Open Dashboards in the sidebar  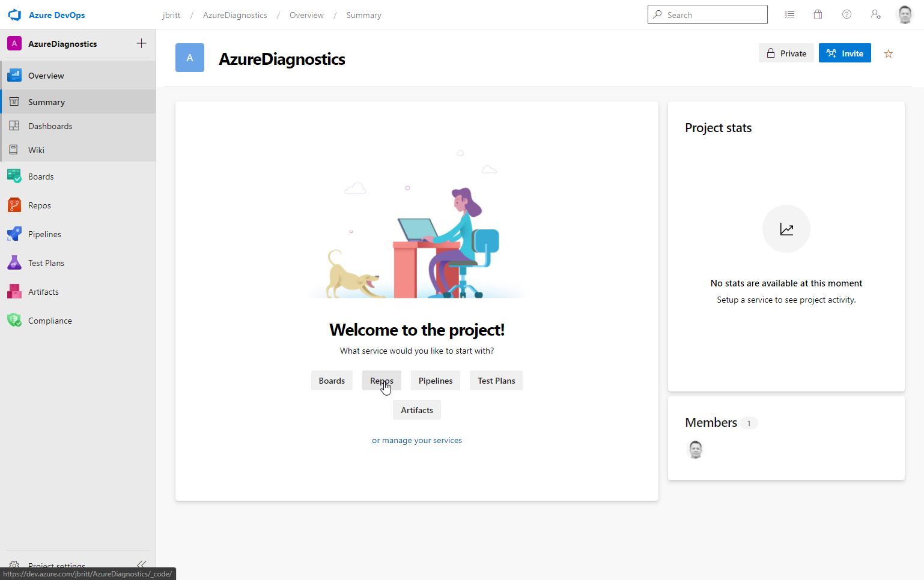point(78,126)
